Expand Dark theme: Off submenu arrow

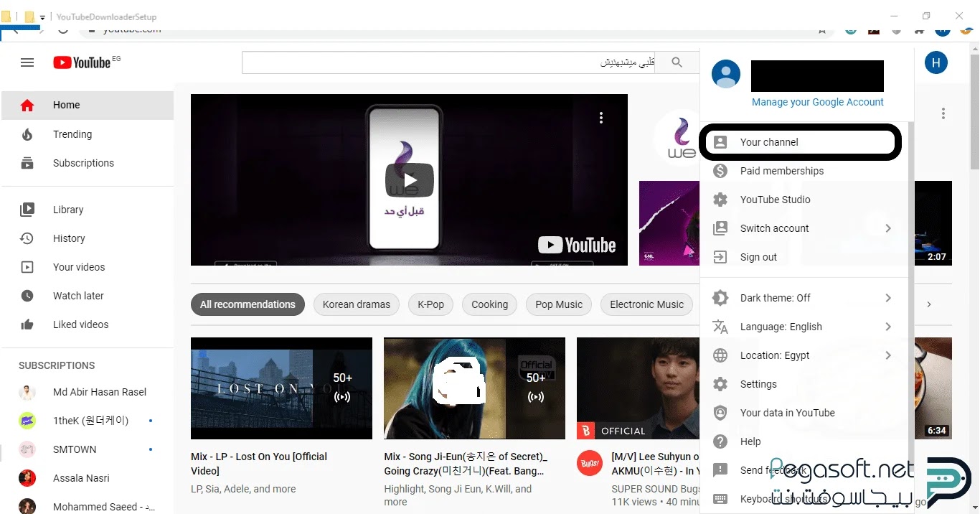coord(888,298)
